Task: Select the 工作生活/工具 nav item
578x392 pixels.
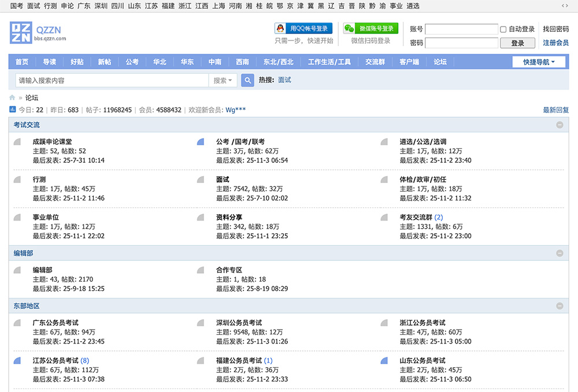Action: pyautogui.click(x=329, y=62)
